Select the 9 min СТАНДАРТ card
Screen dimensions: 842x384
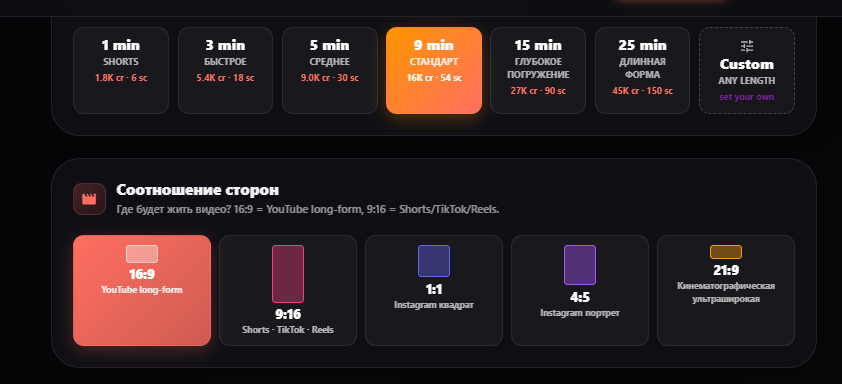434,70
